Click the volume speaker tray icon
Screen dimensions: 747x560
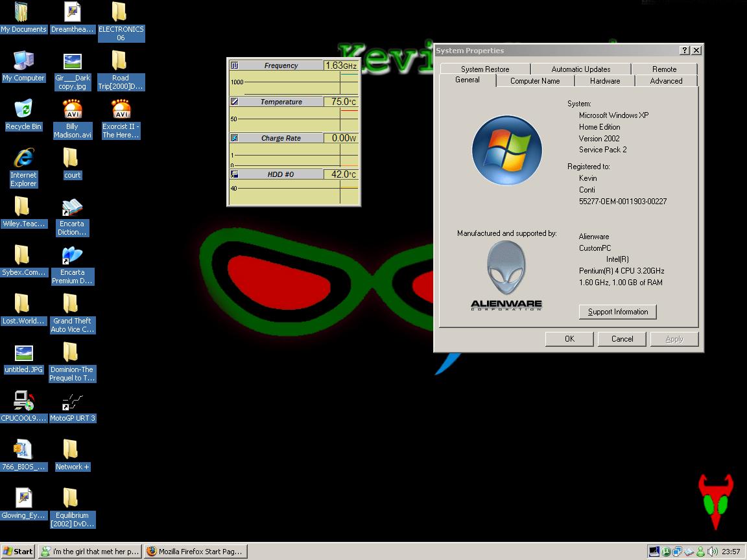point(713,552)
